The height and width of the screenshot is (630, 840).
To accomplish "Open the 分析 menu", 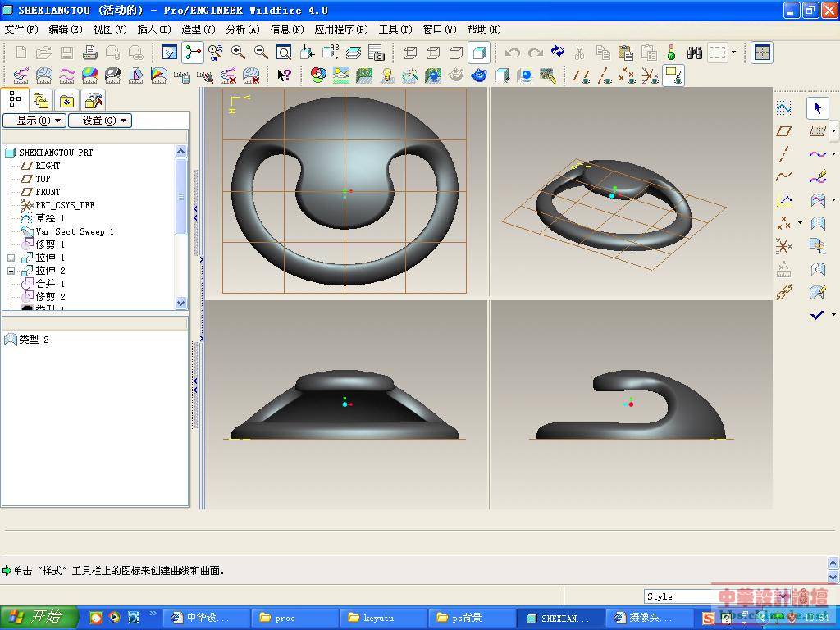I will (242, 30).
